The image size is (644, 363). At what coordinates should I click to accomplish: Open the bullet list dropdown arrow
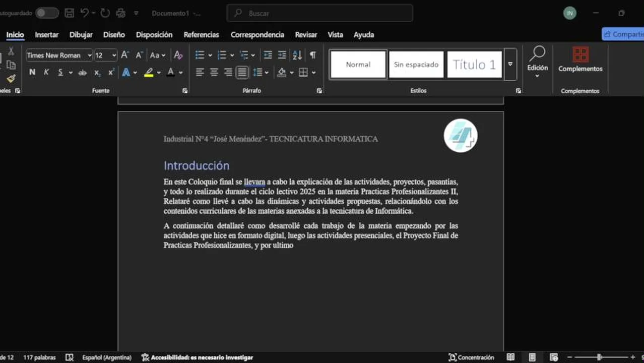point(210,55)
